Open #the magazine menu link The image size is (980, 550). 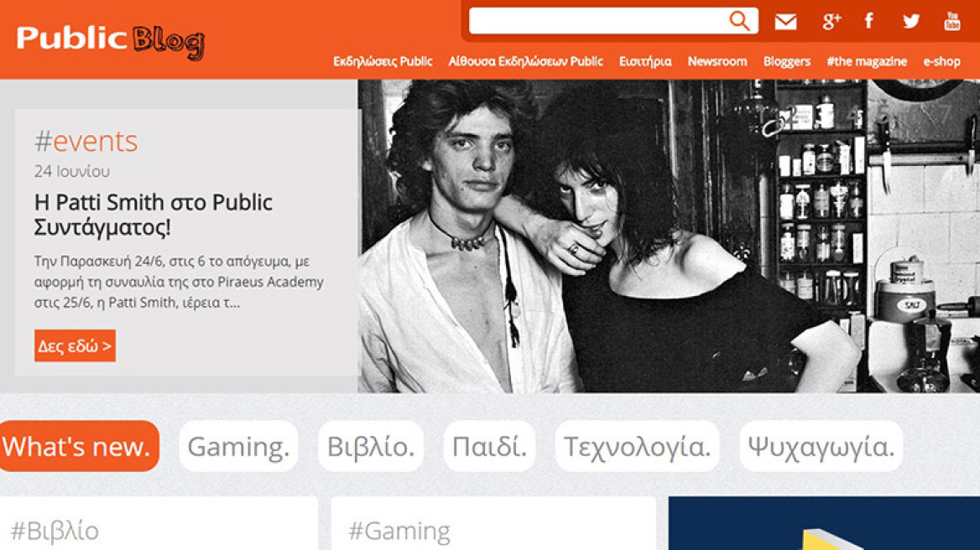click(867, 61)
